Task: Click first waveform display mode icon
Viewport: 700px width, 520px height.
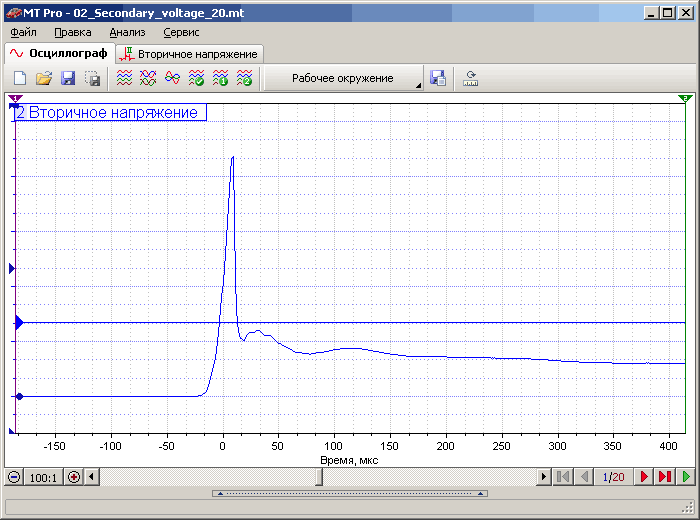Action: coord(124,78)
